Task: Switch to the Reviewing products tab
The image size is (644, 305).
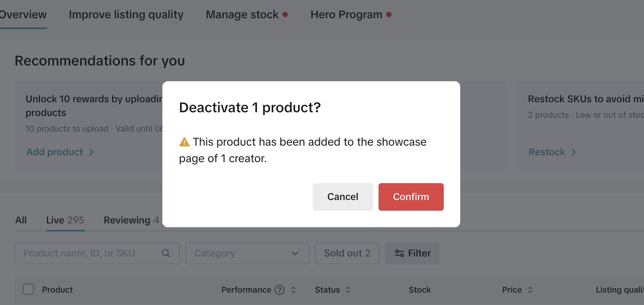Action: [x=131, y=220]
